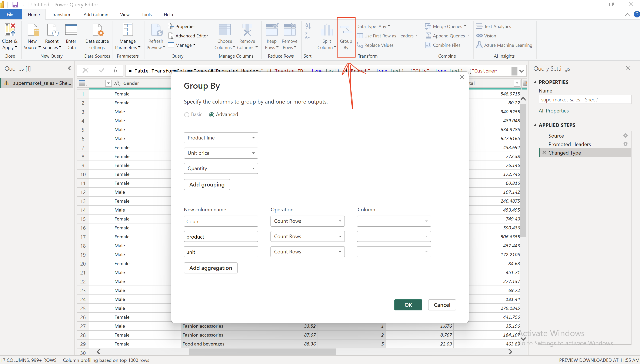Select the Basic radio option

tap(187, 115)
